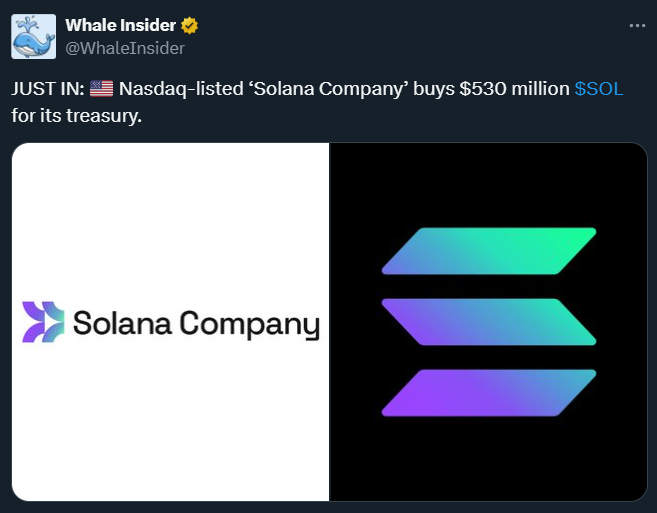Screen dimensions: 657x513
Task: Click the bottom purple bar of Solana logo
Action: pyautogui.click(x=488, y=392)
